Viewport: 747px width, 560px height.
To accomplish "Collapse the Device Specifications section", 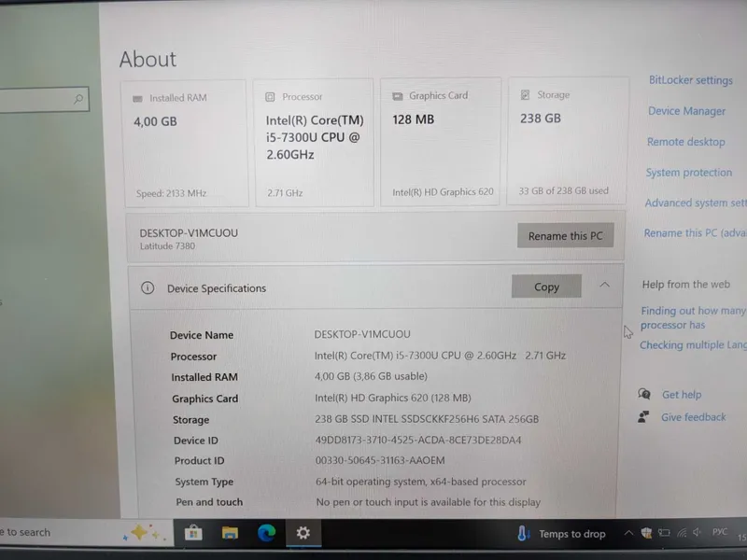I will click(604, 285).
